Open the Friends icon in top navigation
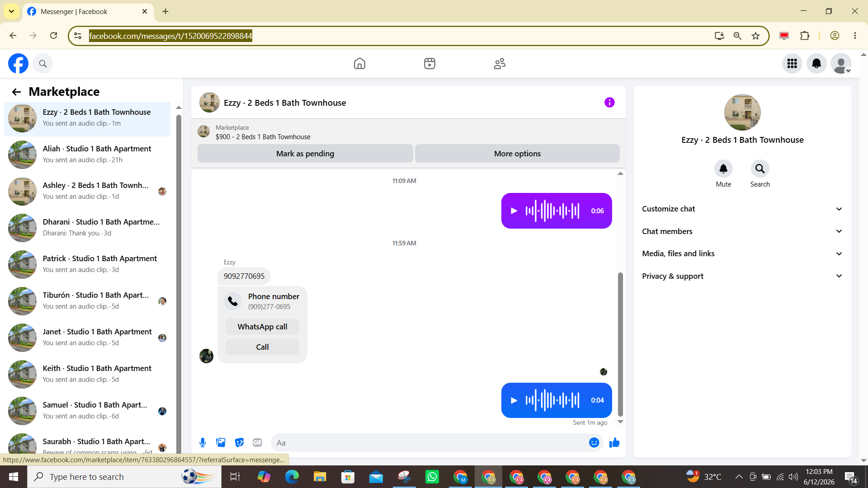This screenshot has height=488, width=868. click(500, 64)
